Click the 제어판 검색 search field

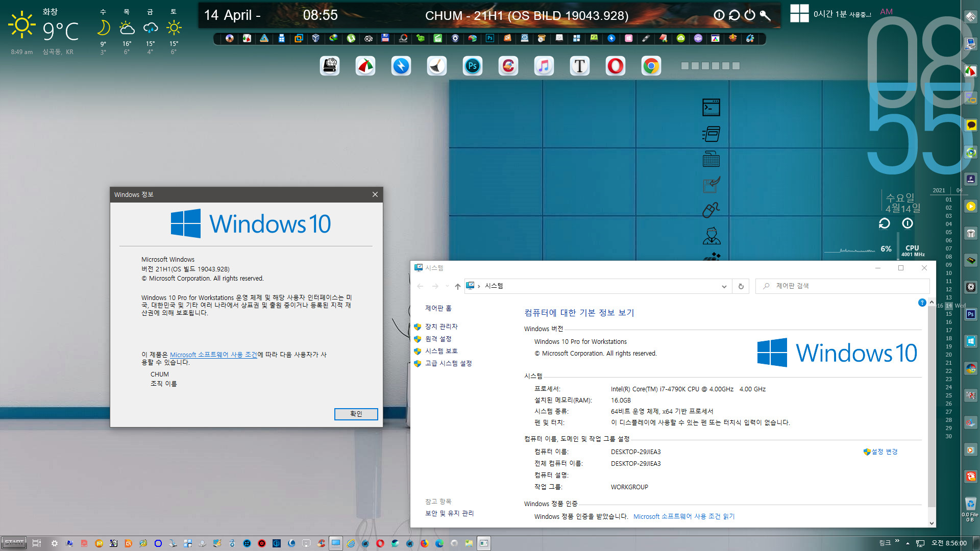(842, 286)
